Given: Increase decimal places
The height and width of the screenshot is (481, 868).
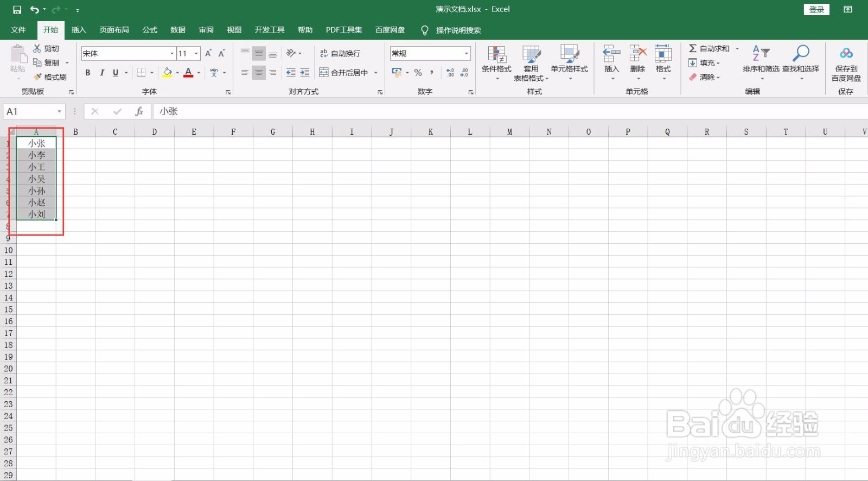Looking at the screenshot, I should pos(450,72).
